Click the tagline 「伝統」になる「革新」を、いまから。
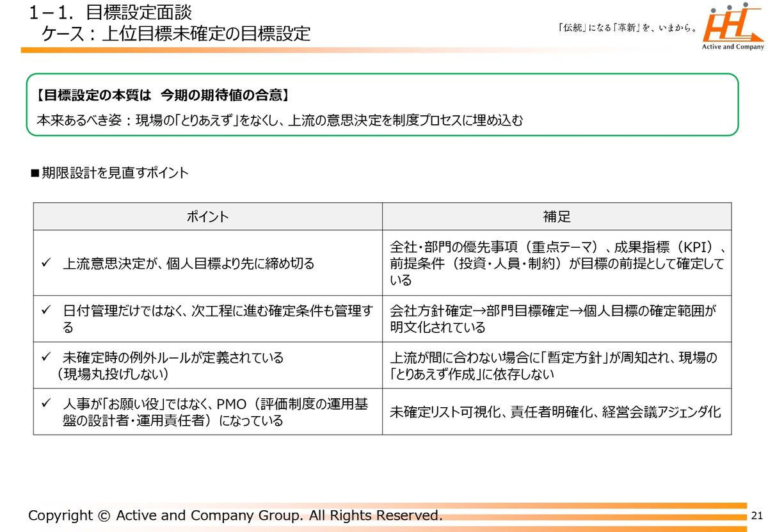This screenshot has width=768, height=532. [627, 28]
